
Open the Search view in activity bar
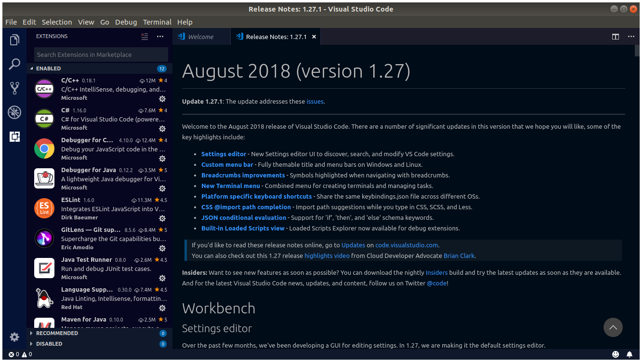[14, 64]
